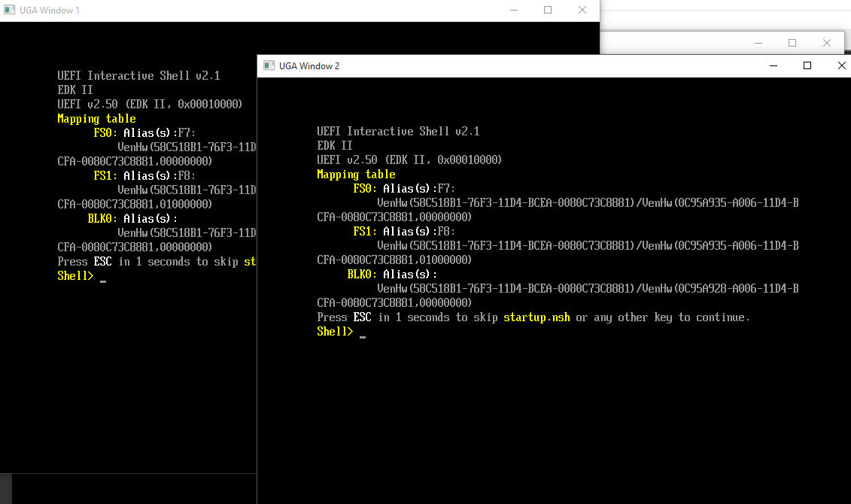Click 'Shell>' prompt in UGA Window 1
This screenshot has height=504, width=851.
tap(75, 275)
